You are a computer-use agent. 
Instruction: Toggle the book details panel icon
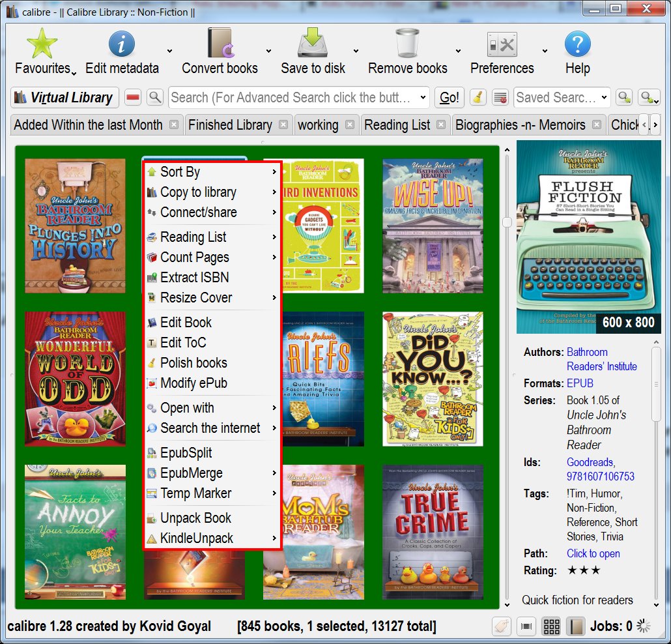click(x=576, y=626)
